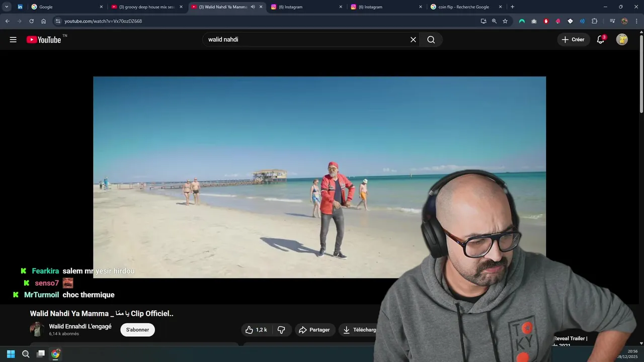Clear the search text with the X
644x362 pixels.
click(413, 40)
